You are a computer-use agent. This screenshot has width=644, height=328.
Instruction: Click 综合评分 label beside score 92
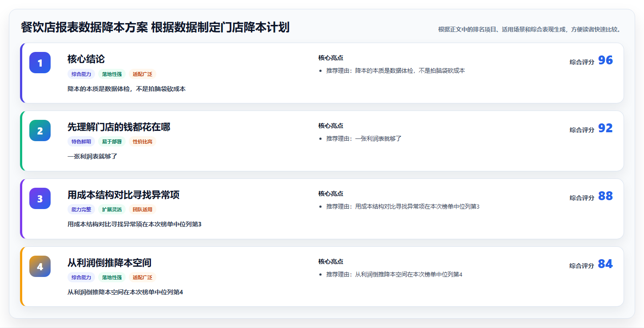pyautogui.click(x=582, y=130)
